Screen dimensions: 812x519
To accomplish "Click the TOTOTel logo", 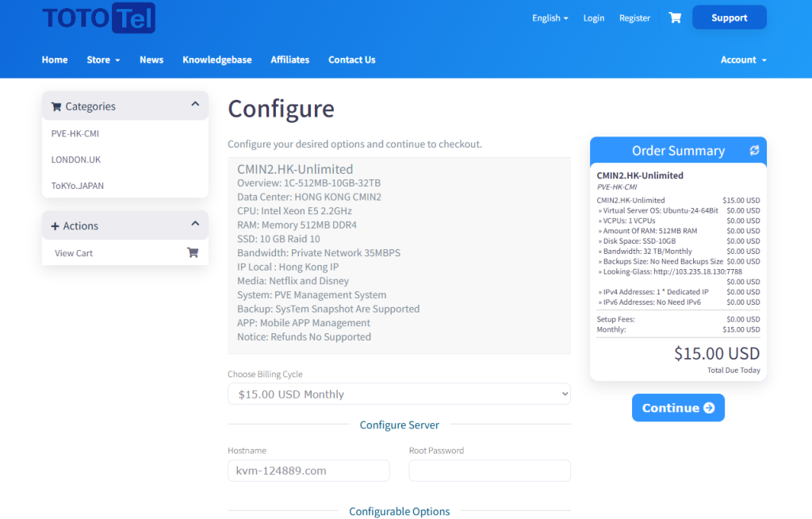I will tap(98, 17).
